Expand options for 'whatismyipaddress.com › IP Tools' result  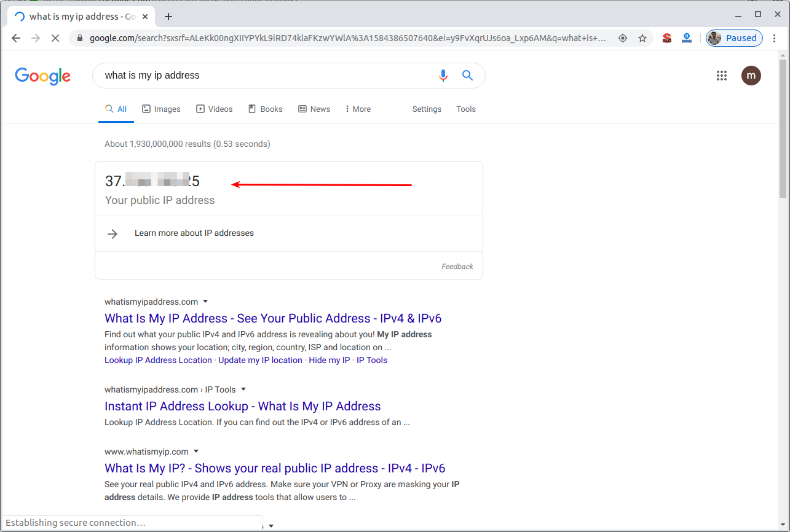243,389
